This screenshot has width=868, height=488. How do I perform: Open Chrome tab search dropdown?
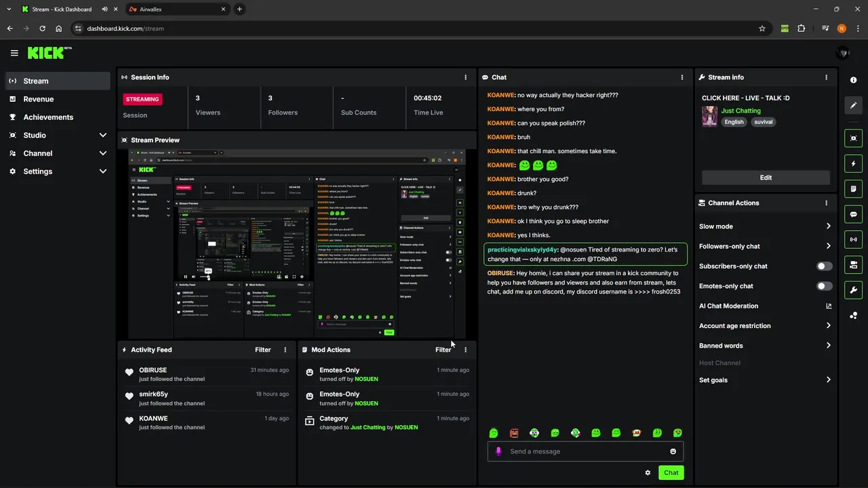tap(9, 9)
